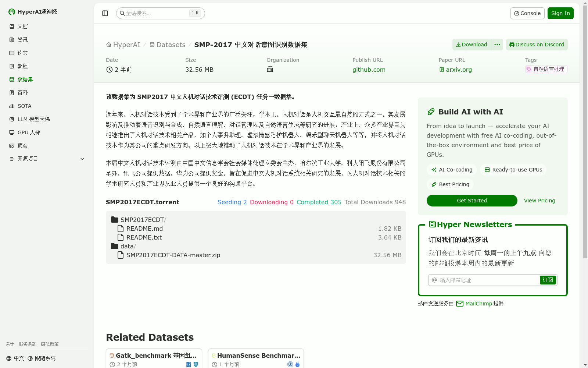Focus the 全站搜索 search field
588x368 pixels.
click(160, 13)
